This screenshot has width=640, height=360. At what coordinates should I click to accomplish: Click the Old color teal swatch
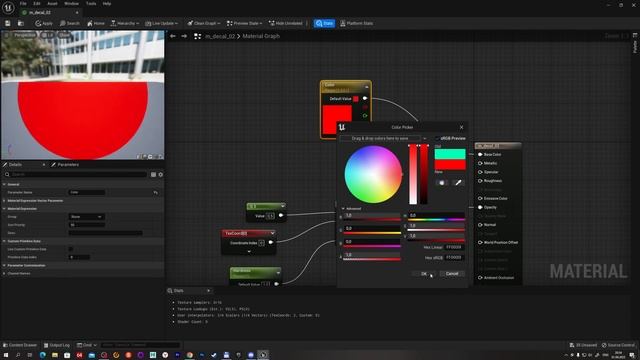tap(450, 154)
